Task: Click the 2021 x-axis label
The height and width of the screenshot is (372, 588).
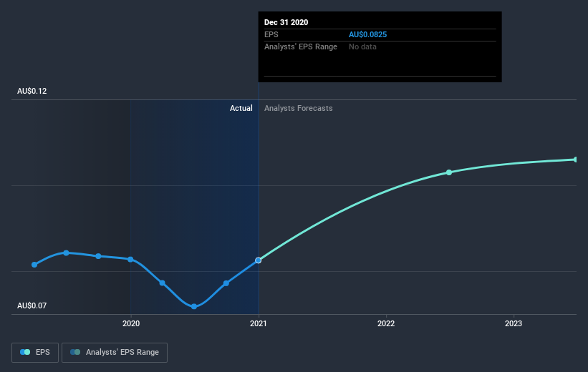Action: click(x=259, y=323)
